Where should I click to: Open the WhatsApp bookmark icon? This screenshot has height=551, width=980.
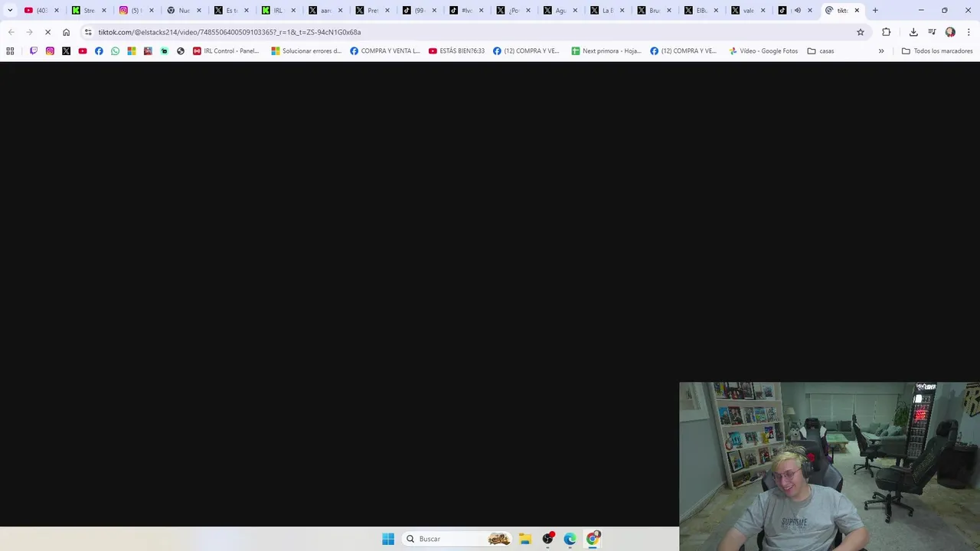click(x=115, y=51)
